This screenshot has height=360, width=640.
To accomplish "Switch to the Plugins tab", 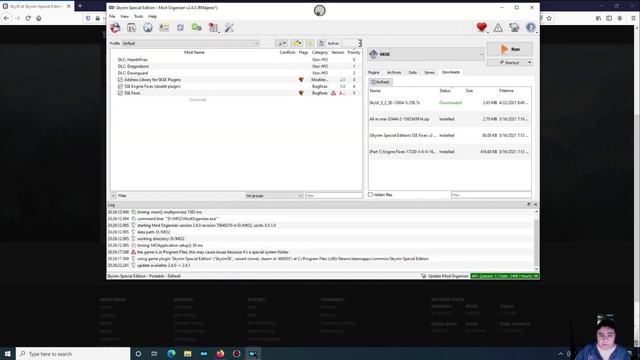I will tap(373, 72).
